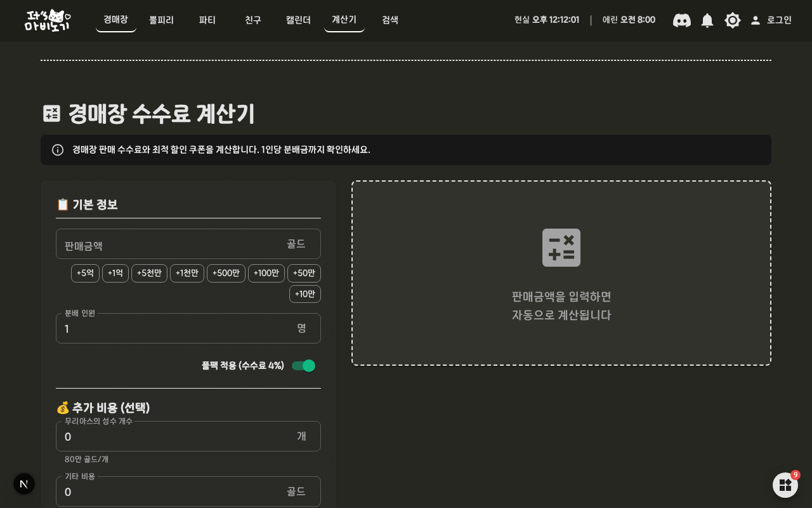Screen dimensions: 812x508
Task: Add +5억 to sale amount
Action: 85,273
